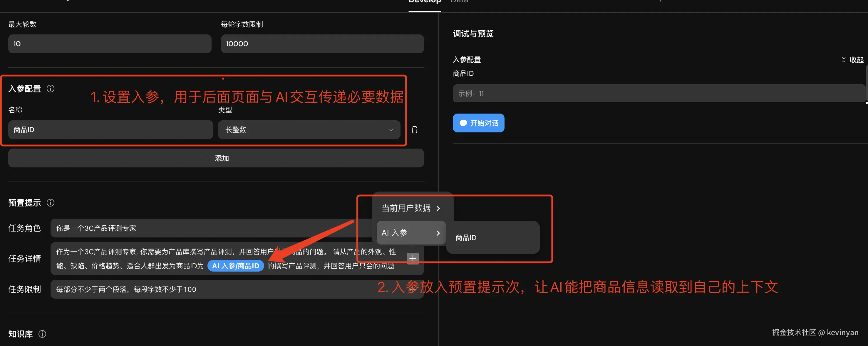Click the 每轮字数限制 field showing 10000
This screenshot has width=868, height=346.
[x=322, y=44]
